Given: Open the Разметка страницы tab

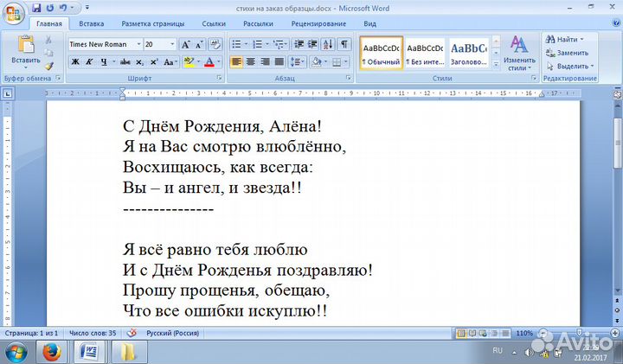Looking at the screenshot, I should pyautogui.click(x=151, y=23).
